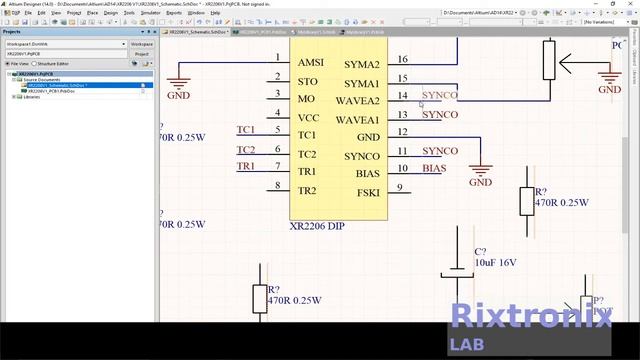Click the Cut scissors toolbar icon
The image size is (640, 360).
click(x=125, y=22)
